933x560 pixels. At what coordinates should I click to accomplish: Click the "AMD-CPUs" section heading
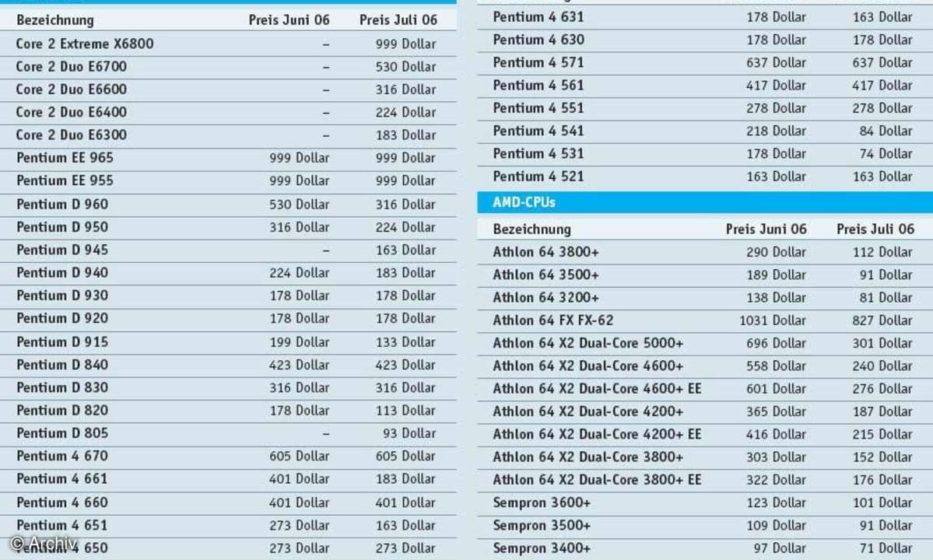tap(524, 202)
